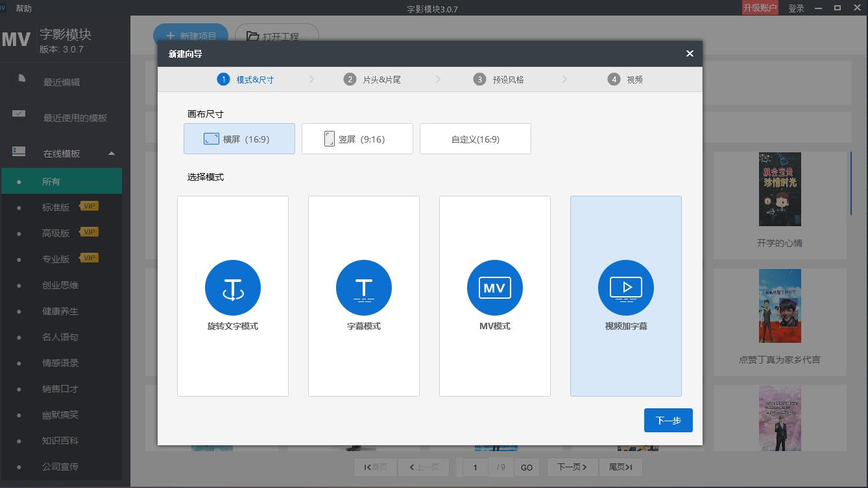Select the 字幕模式 subtitle mode icon
Image resolution: width=868 pixels, height=488 pixels.
(364, 287)
